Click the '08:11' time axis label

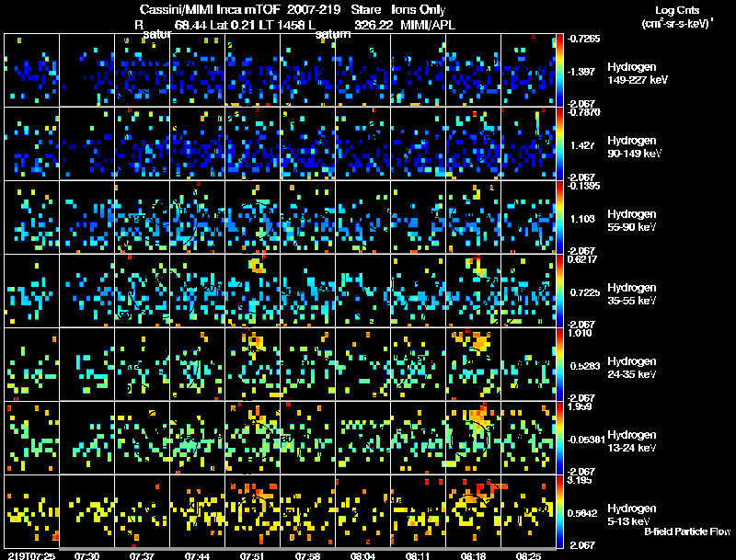pos(418,555)
